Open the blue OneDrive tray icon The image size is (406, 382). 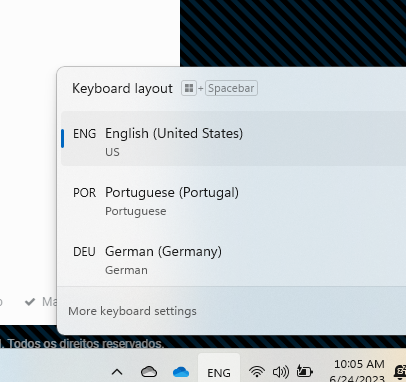click(x=181, y=372)
